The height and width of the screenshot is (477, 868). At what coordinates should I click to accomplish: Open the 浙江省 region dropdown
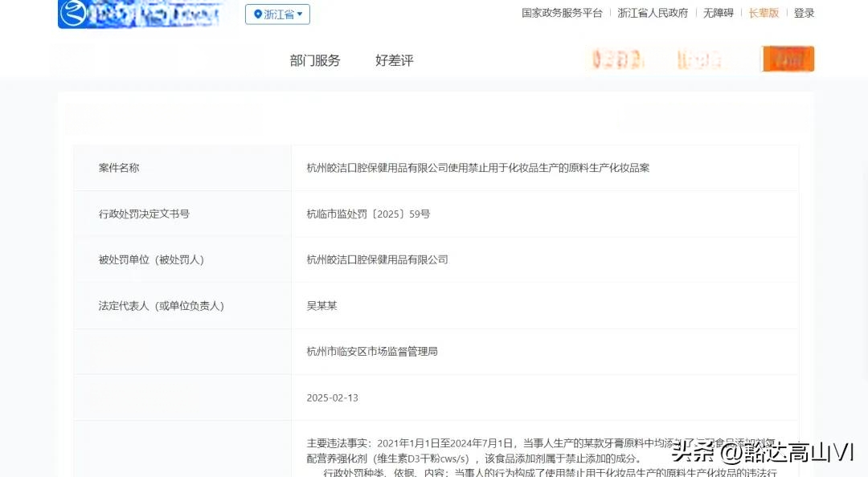click(x=277, y=14)
